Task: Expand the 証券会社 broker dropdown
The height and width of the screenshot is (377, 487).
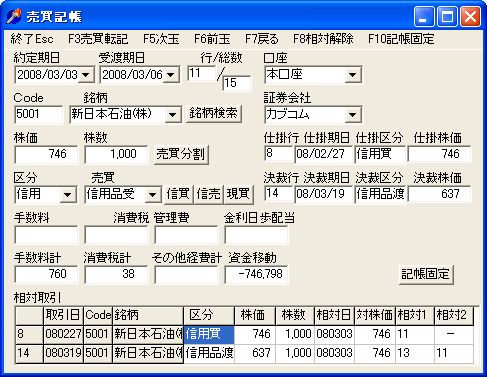Action: 353,114
